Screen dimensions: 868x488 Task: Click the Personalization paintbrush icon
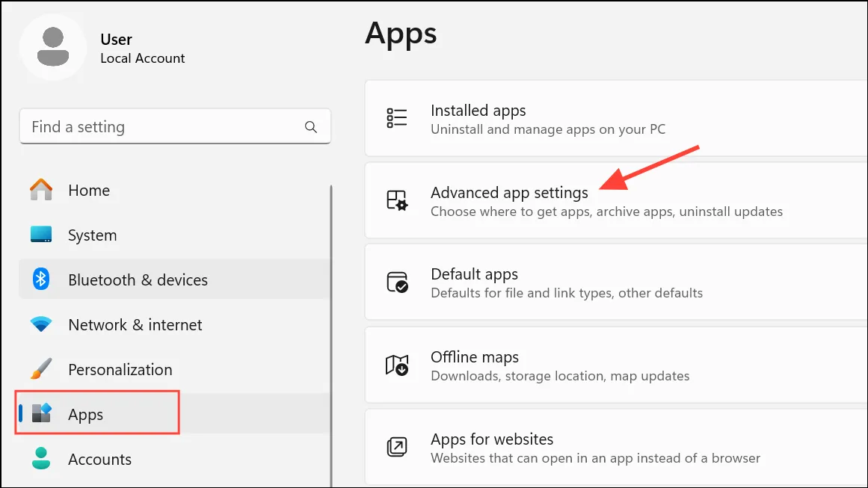coord(41,369)
